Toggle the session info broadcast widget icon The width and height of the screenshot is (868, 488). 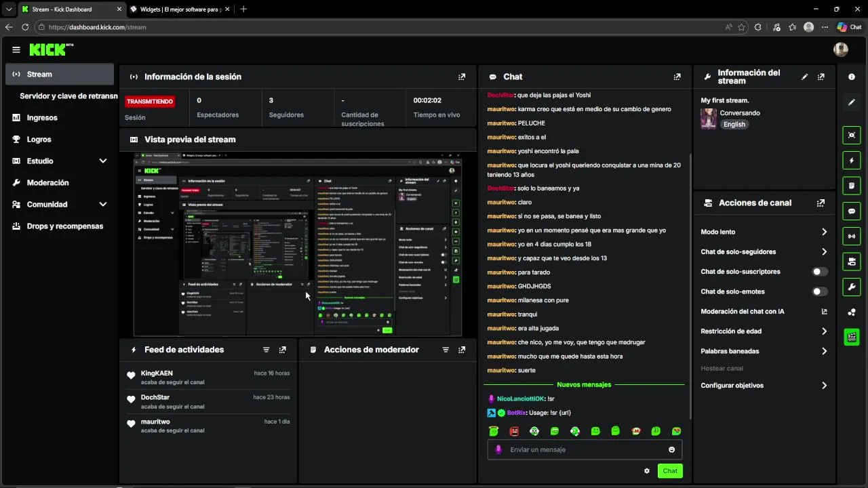(x=852, y=236)
